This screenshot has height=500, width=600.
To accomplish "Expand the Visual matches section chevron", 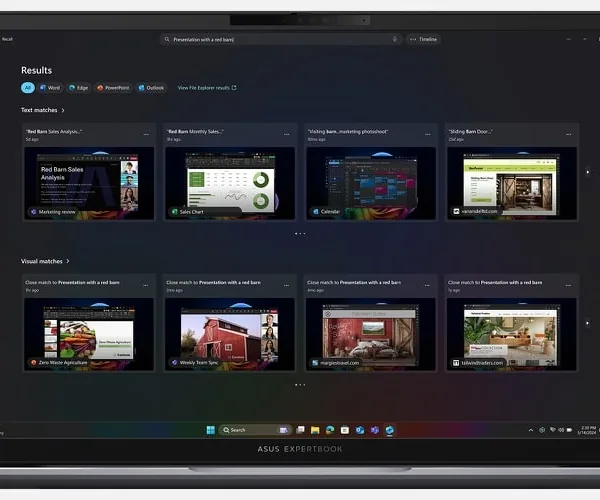I will coord(68,261).
